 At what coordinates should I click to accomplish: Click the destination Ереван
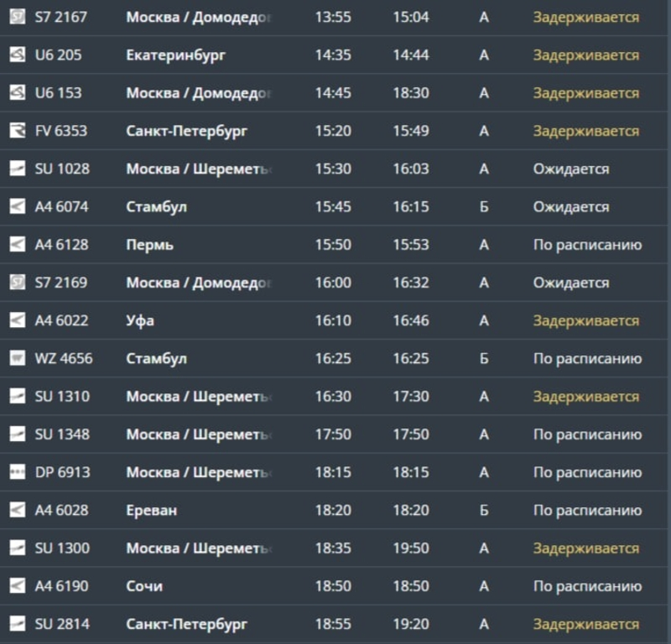pos(152,510)
